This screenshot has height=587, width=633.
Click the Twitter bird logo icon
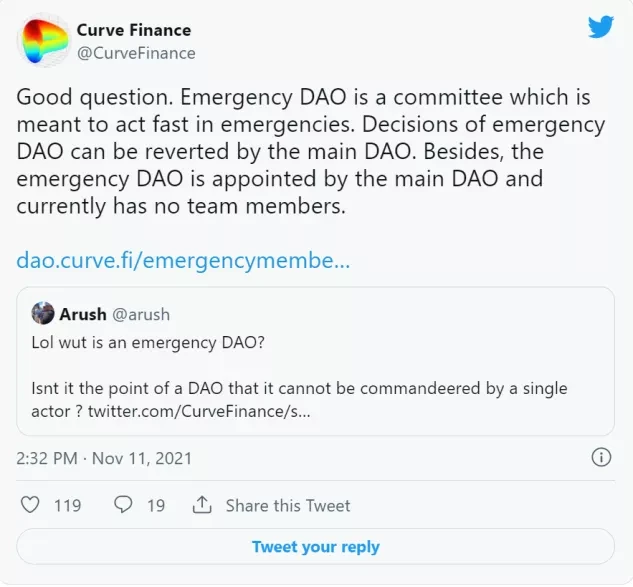[x=601, y=27]
